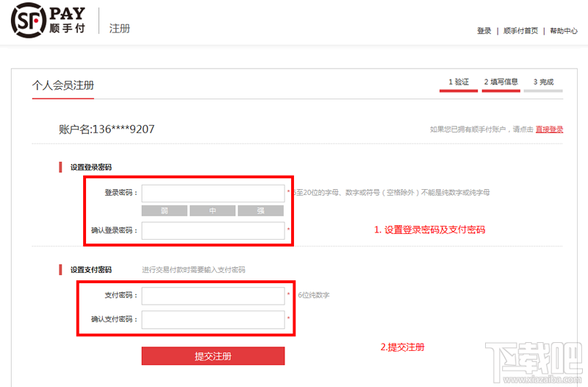Click the 个人会员注册 heading
This screenshot has width=588, height=387.
(x=63, y=85)
